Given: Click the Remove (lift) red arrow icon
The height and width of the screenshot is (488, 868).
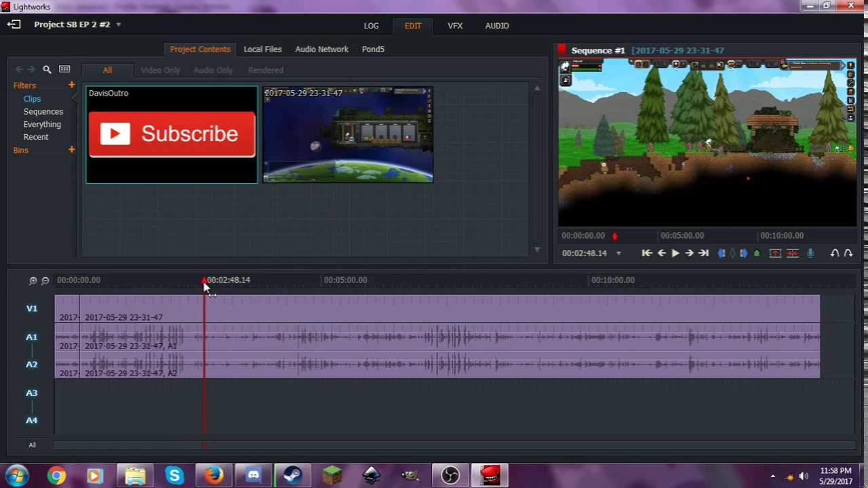Looking at the screenshot, I should click(775, 253).
